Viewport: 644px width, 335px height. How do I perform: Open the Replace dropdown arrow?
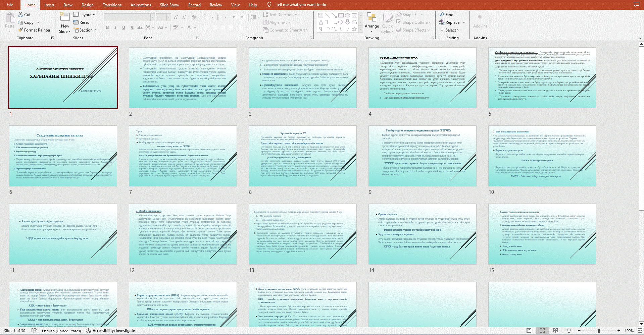(x=464, y=22)
